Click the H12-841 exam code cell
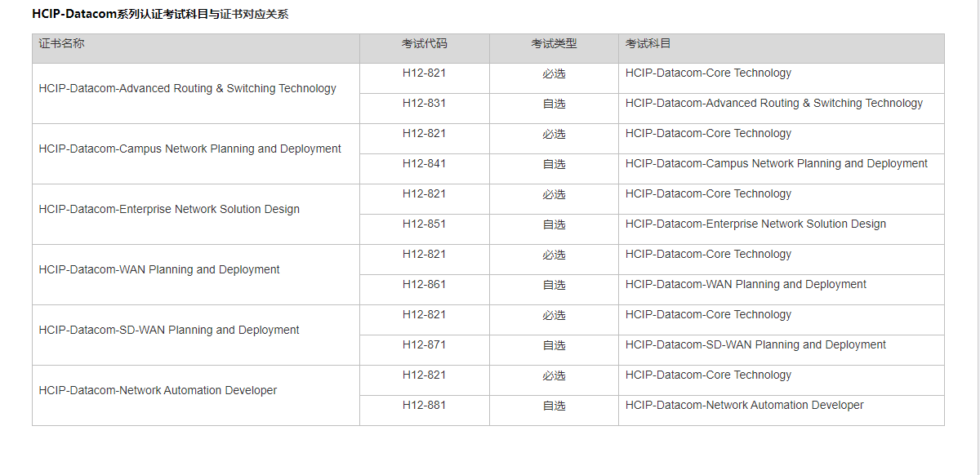 [424, 164]
